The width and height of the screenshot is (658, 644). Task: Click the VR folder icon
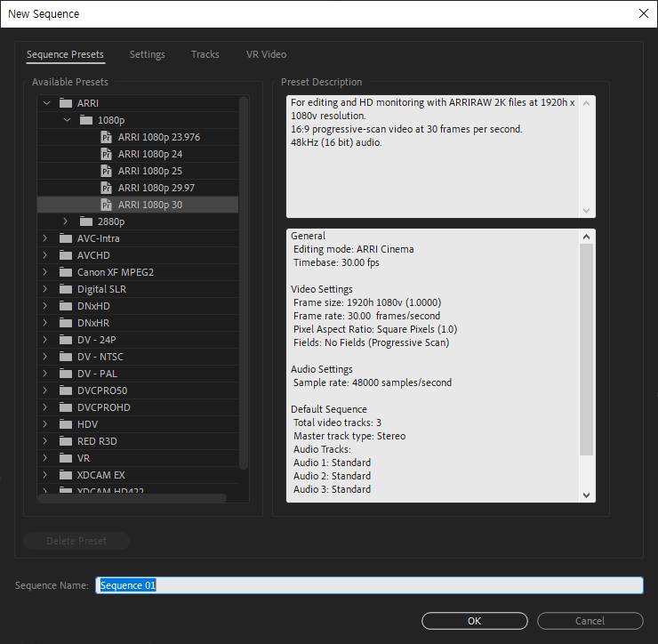pos(66,457)
